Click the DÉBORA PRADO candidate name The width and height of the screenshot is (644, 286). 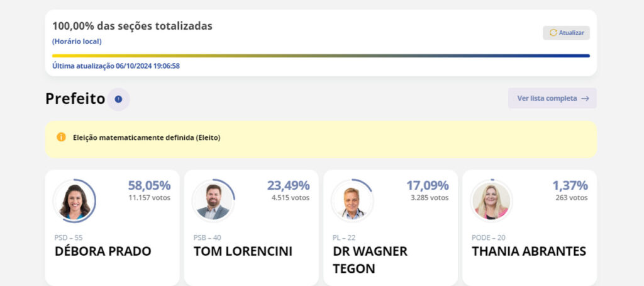pyautogui.click(x=103, y=251)
